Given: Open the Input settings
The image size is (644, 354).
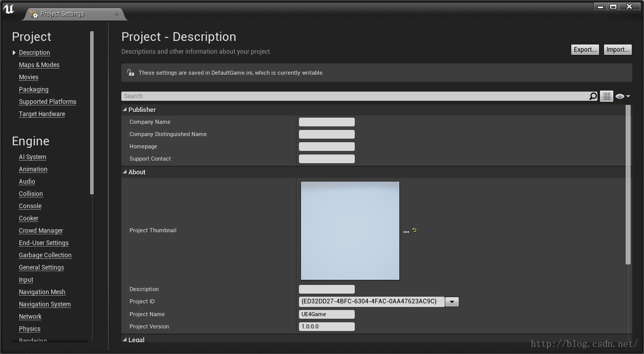Looking at the screenshot, I should 26,280.
